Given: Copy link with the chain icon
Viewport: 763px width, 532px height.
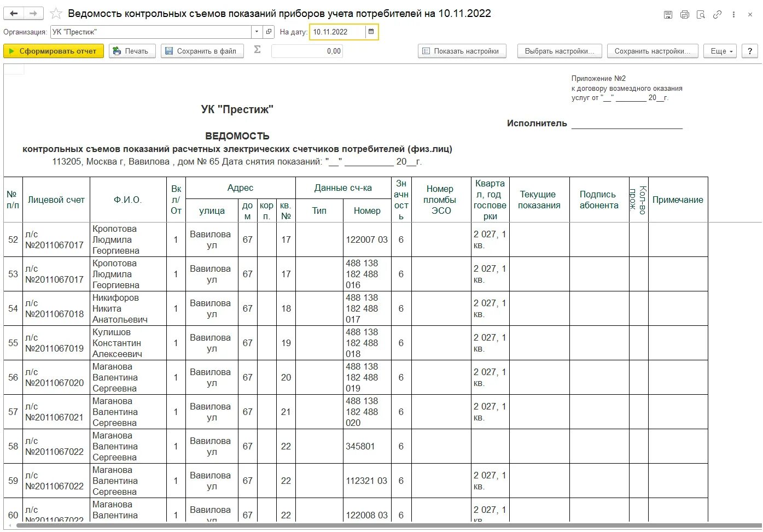Looking at the screenshot, I should [717, 15].
